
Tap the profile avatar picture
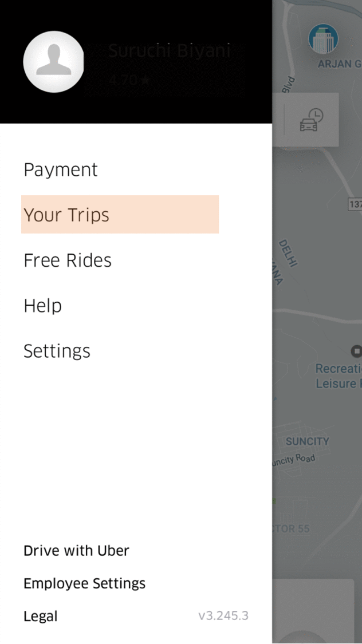point(53,62)
